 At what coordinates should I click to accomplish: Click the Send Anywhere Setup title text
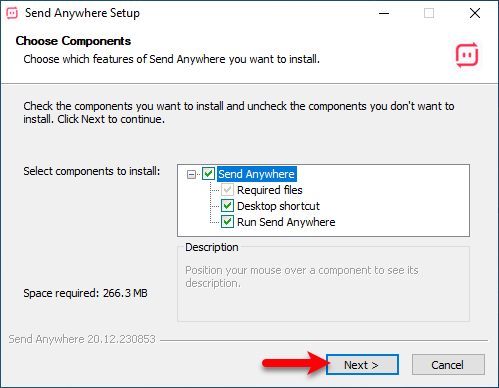tap(82, 13)
